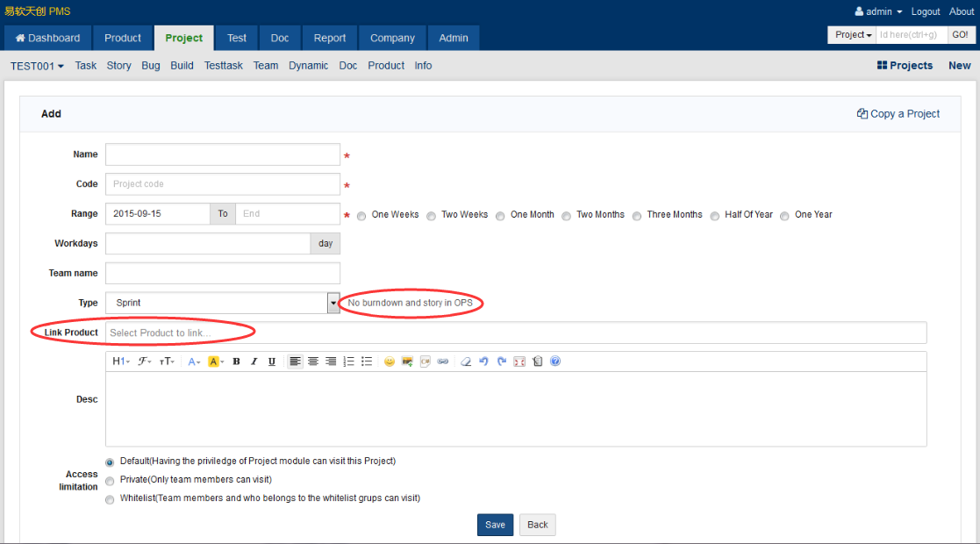Open editor help (question mark icon)
980x544 pixels.
pyautogui.click(x=555, y=361)
